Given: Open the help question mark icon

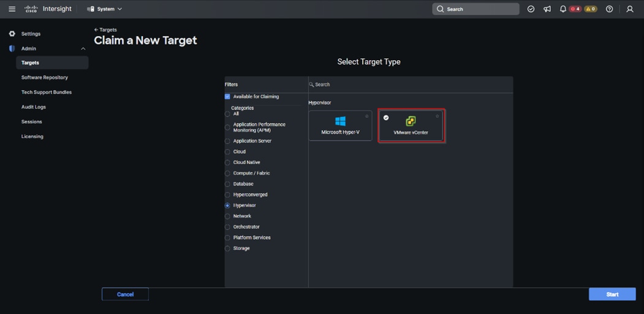Looking at the screenshot, I should [x=609, y=9].
